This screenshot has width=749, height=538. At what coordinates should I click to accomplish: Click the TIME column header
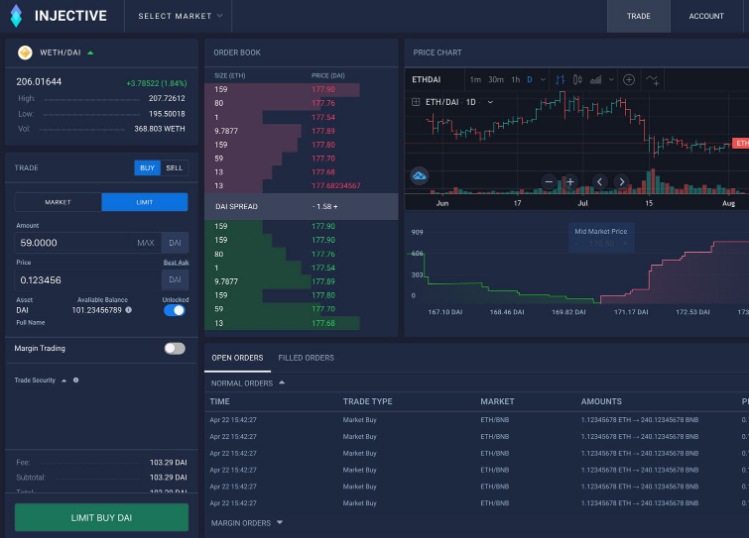[220, 402]
